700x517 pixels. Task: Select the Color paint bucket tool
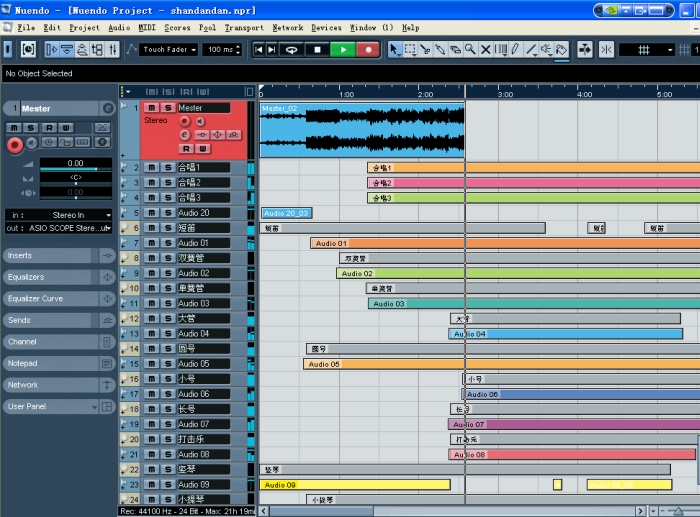[x=562, y=49]
